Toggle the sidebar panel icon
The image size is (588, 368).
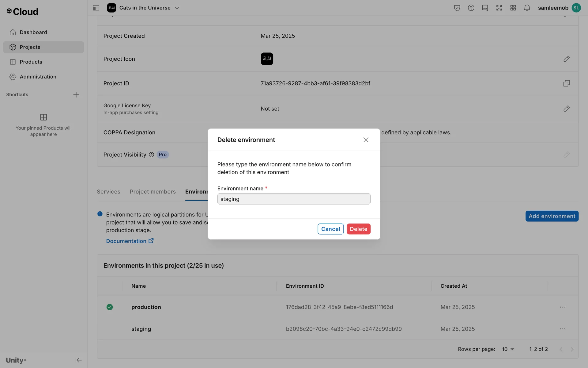96,8
